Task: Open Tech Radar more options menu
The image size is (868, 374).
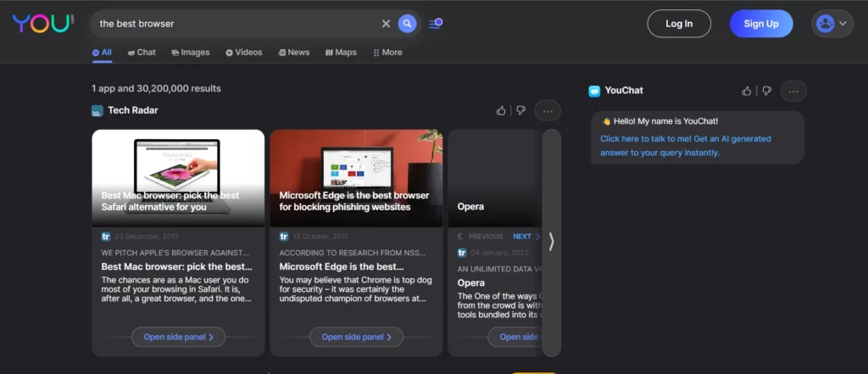Action: pos(548,111)
